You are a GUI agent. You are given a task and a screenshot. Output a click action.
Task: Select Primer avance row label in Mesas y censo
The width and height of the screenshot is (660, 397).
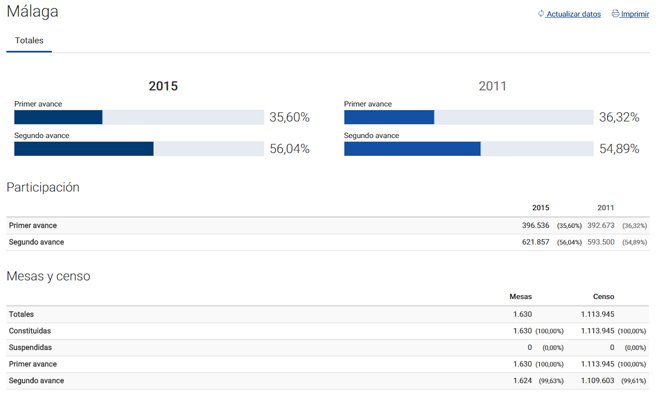pyautogui.click(x=33, y=364)
